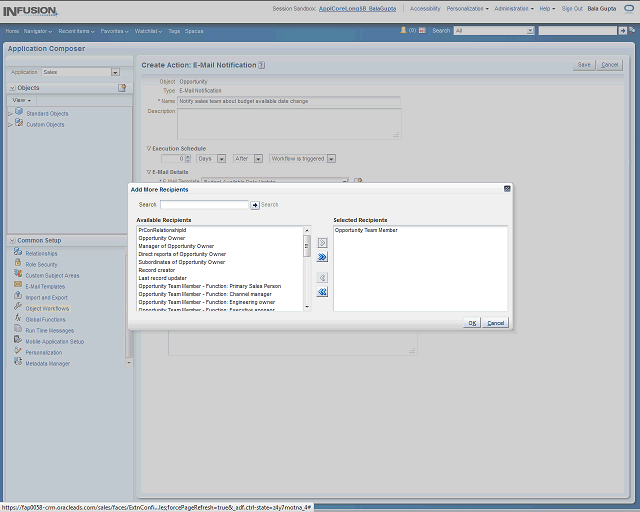The width and height of the screenshot is (640, 512).
Task: Collapse the Common Setup panel
Action: [11, 240]
